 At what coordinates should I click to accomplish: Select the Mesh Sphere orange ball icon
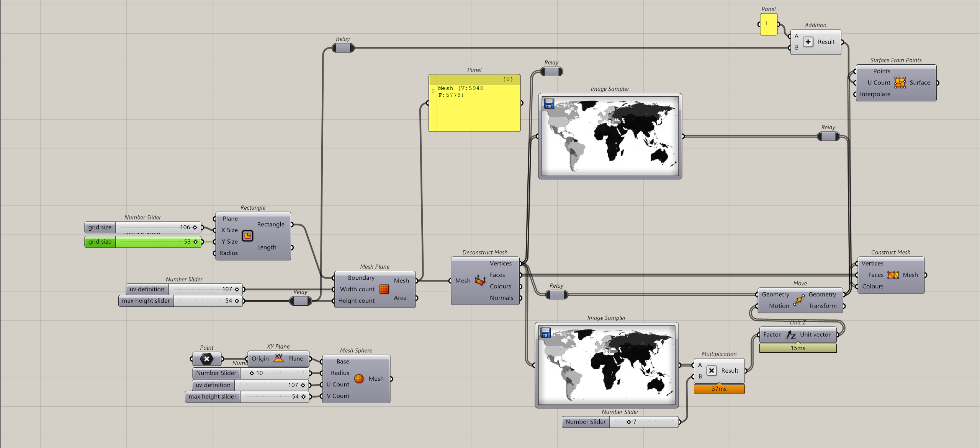(x=359, y=379)
